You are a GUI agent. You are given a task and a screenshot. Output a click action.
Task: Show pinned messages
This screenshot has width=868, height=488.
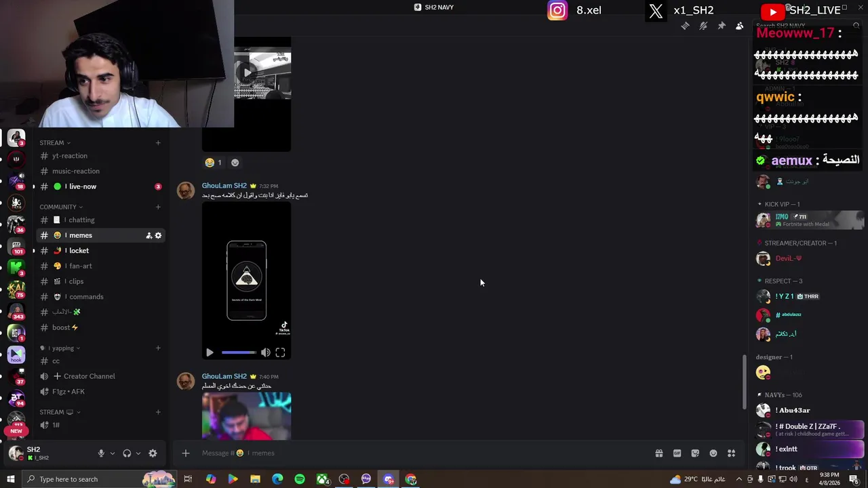(x=722, y=26)
